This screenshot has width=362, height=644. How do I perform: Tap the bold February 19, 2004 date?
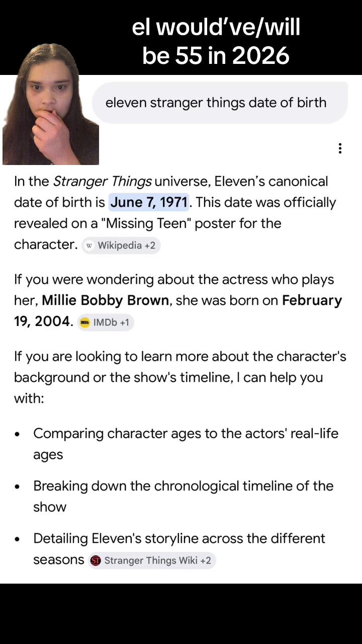[178, 310]
